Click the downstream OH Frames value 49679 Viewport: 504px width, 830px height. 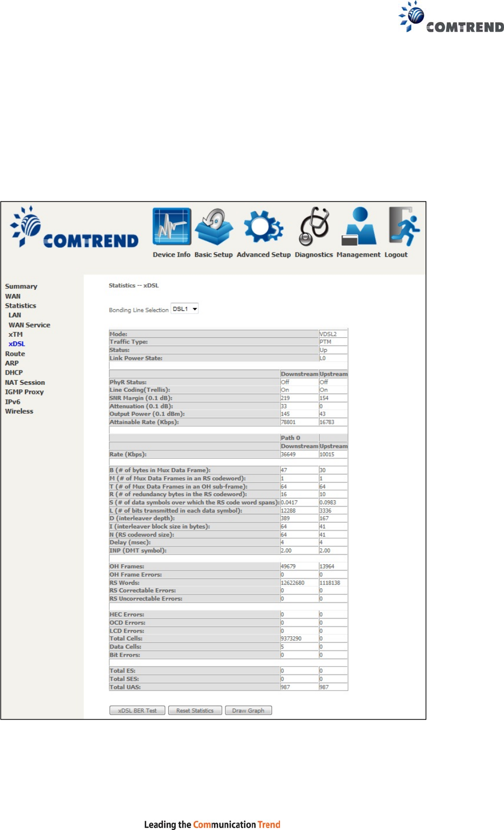click(x=288, y=566)
